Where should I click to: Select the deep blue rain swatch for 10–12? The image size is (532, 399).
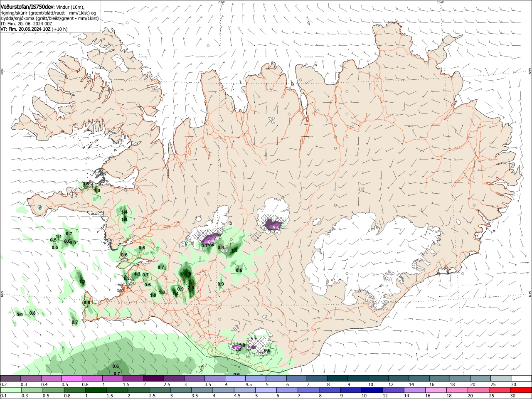pos(372,390)
